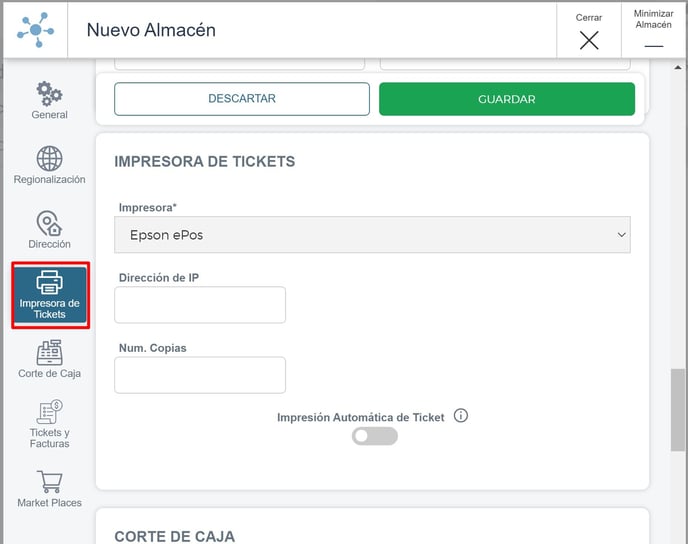
Task: Expand the Impresora list using its chevron arrow
Action: tap(621, 235)
